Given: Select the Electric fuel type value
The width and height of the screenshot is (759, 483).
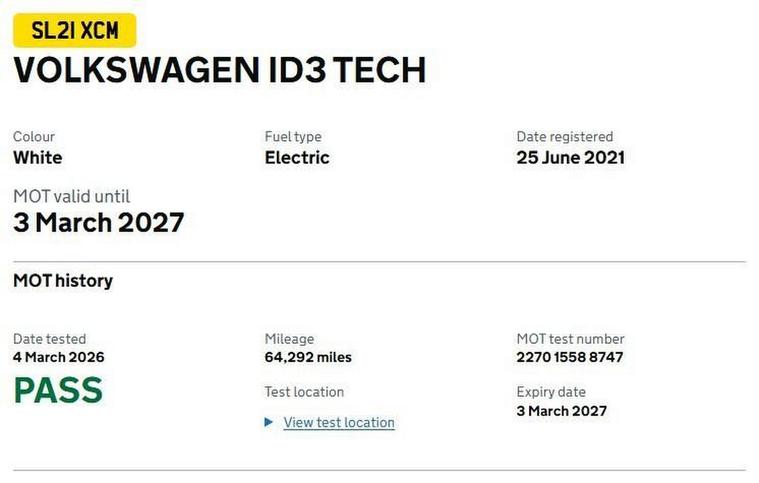Looking at the screenshot, I should [297, 157].
